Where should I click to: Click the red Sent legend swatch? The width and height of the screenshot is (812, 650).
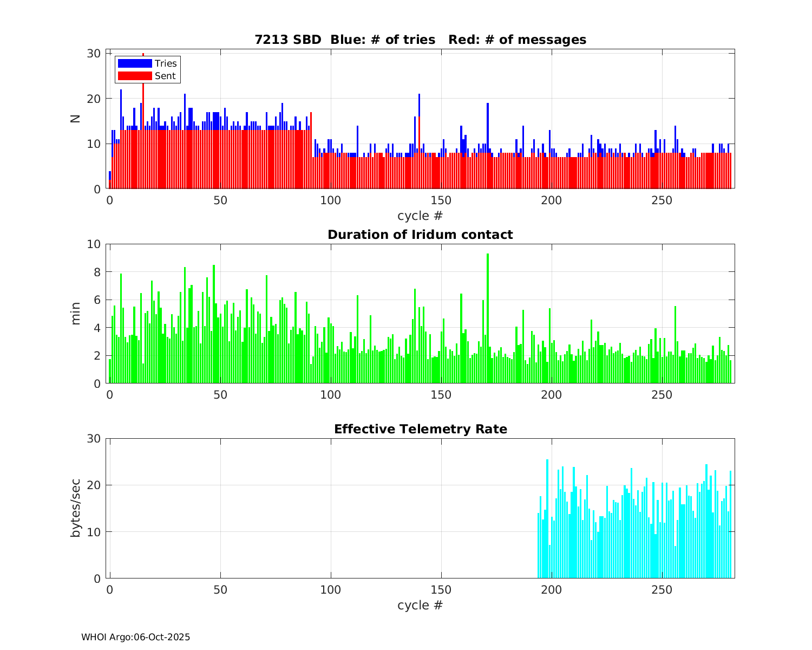point(134,76)
